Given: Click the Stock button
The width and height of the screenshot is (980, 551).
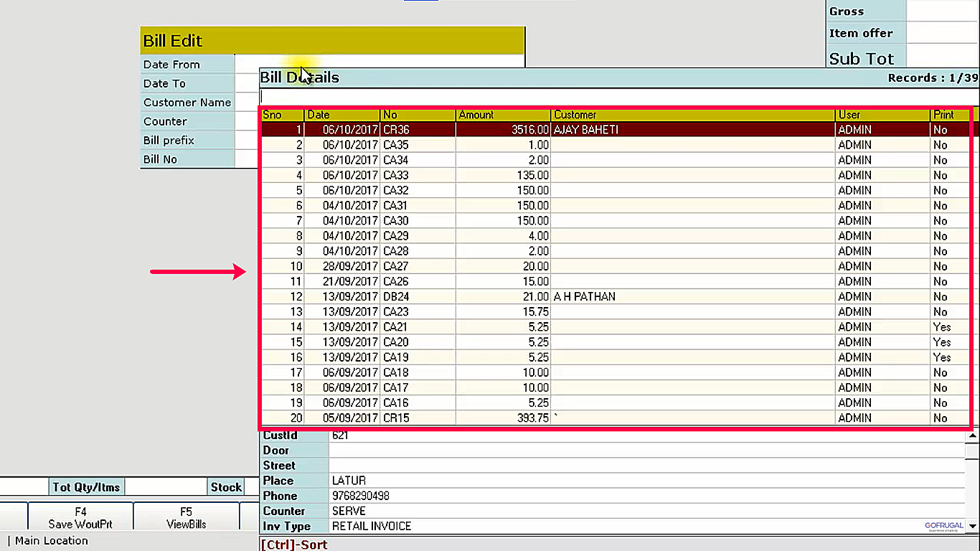Looking at the screenshot, I should click(x=226, y=487).
